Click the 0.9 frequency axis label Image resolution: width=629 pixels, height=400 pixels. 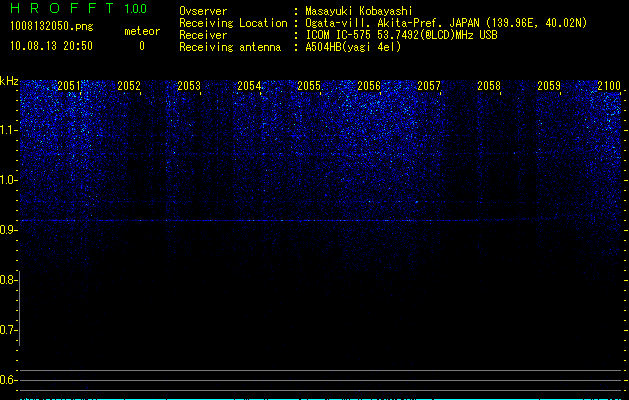(7, 230)
